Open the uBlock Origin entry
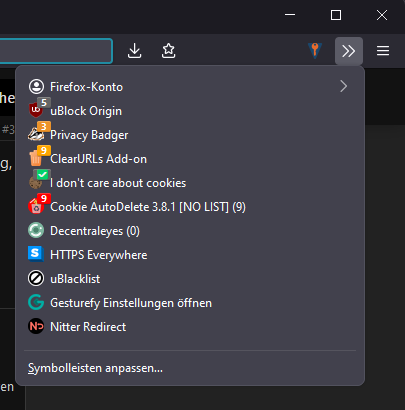This screenshot has width=405, height=410. pos(190,111)
